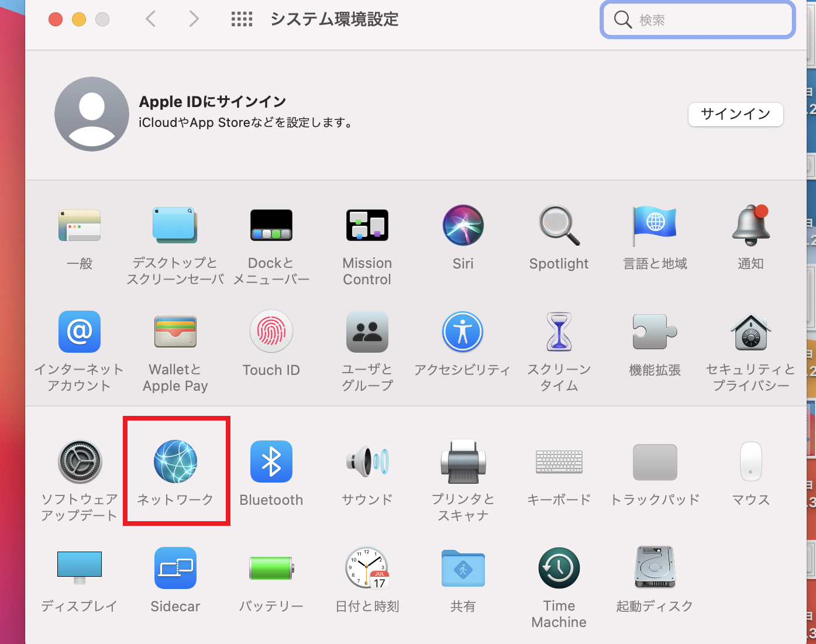The height and width of the screenshot is (644, 816).
Task: Open デスクトップとスクリーンセーバ preferences
Action: pos(175,226)
